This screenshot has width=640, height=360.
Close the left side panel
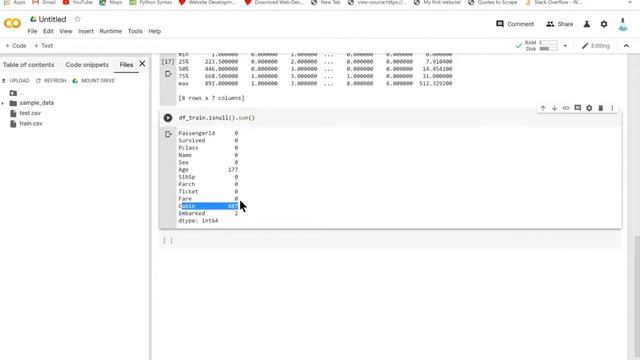(142, 64)
